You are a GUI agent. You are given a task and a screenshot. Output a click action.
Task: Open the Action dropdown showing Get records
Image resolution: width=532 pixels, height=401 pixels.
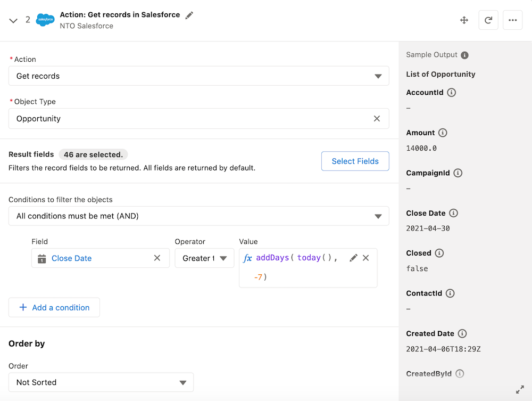click(x=199, y=76)
